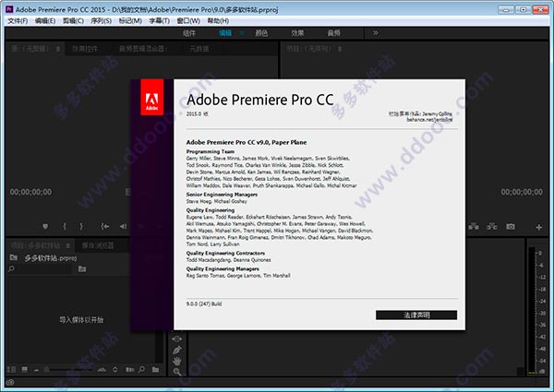Open the 编辑 workspace menu icon
Image resolution: width=554 pixels, height=392 pixels.
242,33
